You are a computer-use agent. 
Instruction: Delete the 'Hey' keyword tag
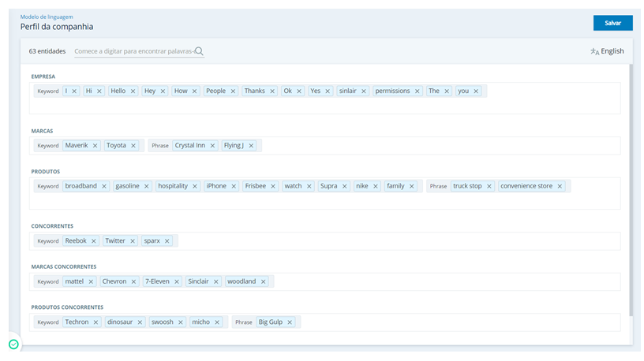coord(163,91)
